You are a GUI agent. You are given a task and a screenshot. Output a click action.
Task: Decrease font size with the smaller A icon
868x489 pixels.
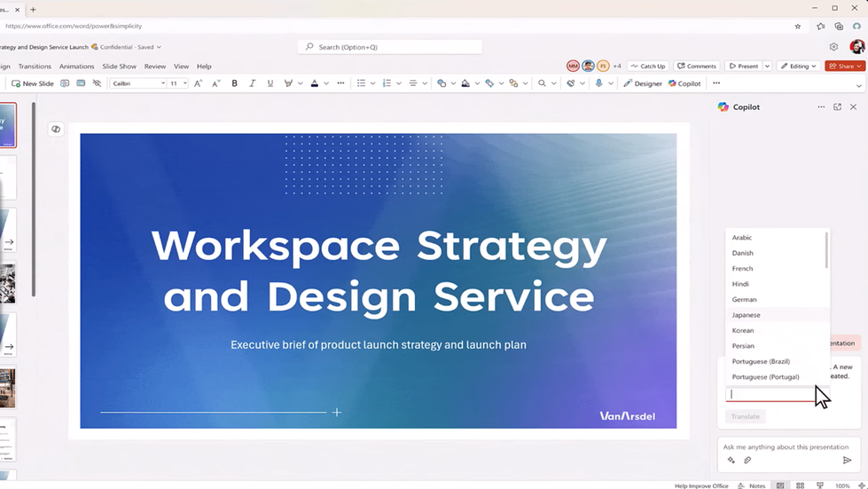click(x=216, y=83)
